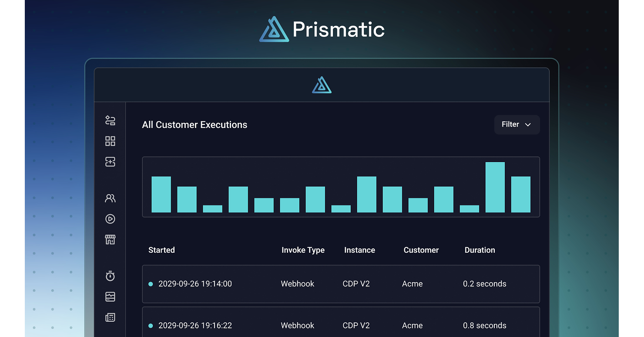Click the Prismatic logo icon in the app header

(x=322, y=85)
